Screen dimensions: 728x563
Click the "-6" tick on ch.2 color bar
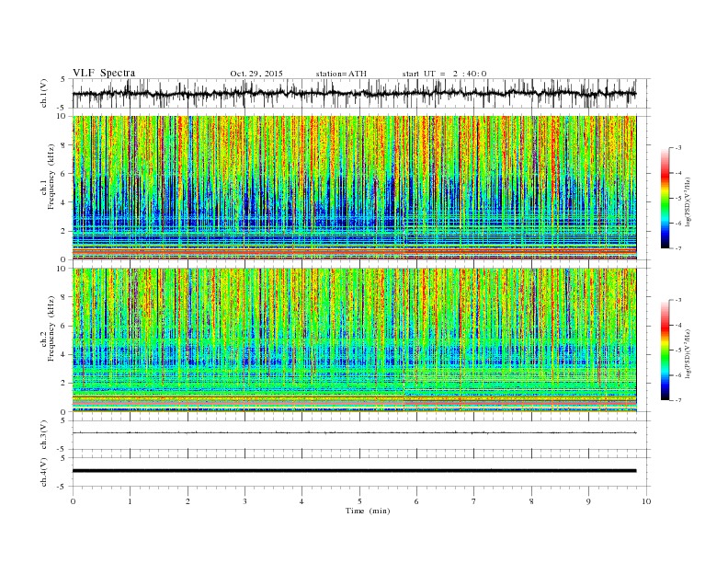678,375
